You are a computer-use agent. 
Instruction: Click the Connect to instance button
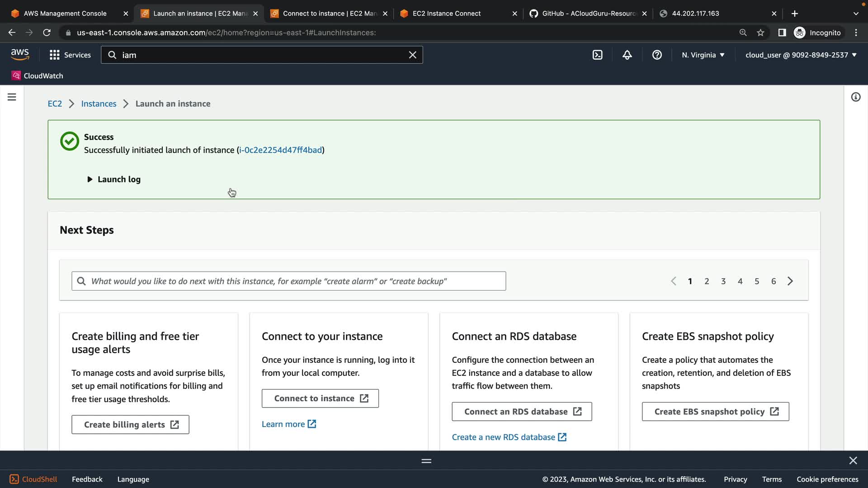pos(320,399)
